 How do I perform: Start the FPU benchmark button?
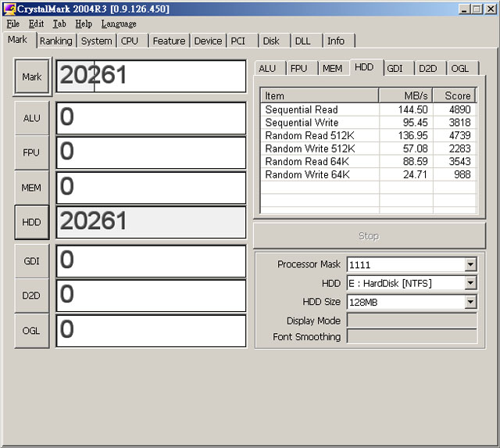(31, 152)
